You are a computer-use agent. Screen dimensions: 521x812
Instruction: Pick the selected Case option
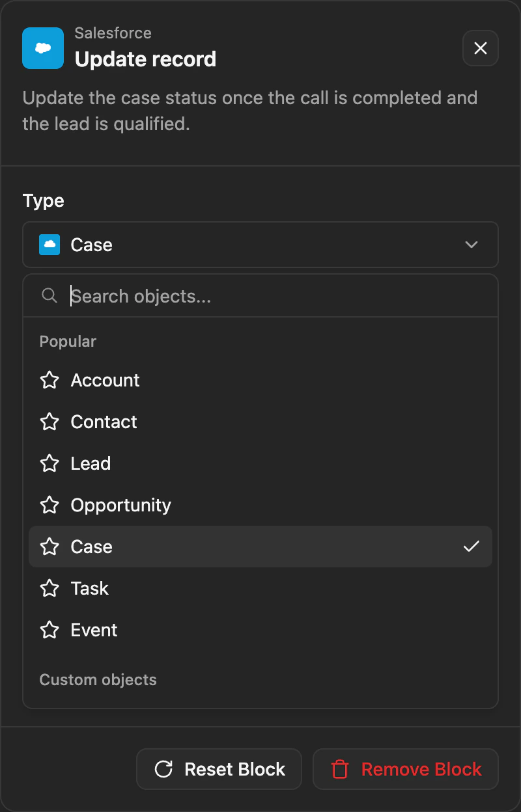point(260,547)
